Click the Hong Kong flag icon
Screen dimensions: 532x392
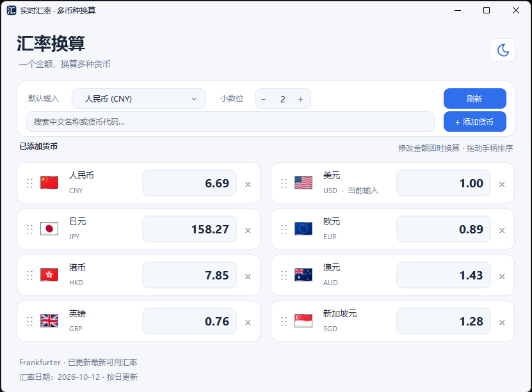pos(49,275)
